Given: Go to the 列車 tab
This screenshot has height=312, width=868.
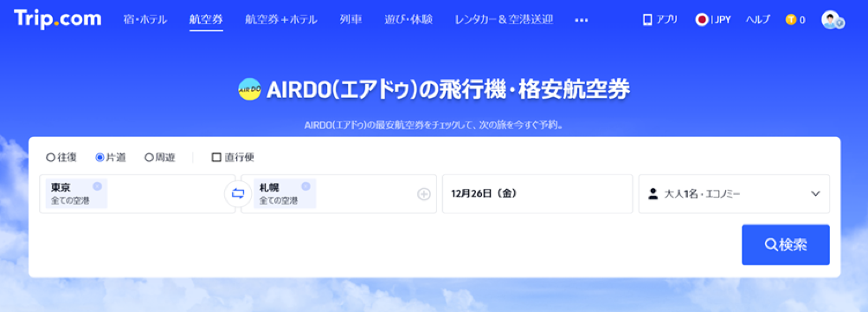Looking at the screenshot, I should pos(351,20).
